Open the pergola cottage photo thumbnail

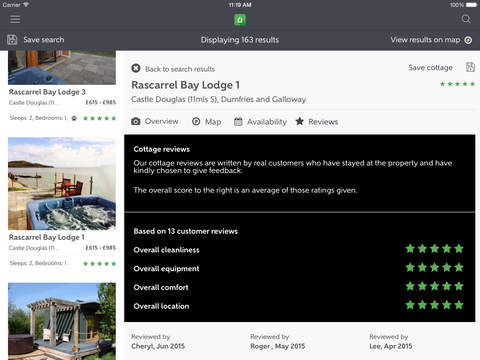pos(62,321)
